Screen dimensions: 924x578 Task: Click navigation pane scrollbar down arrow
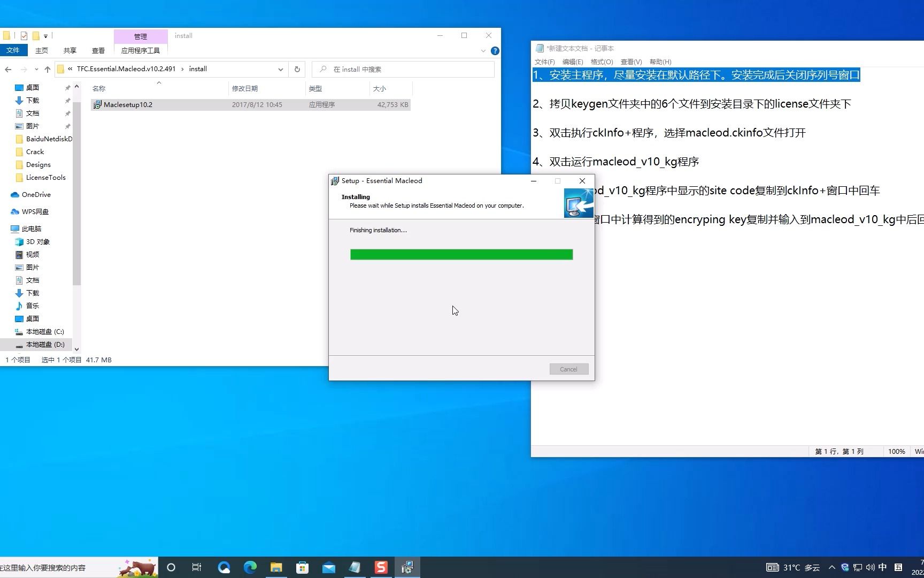point(76,349)
